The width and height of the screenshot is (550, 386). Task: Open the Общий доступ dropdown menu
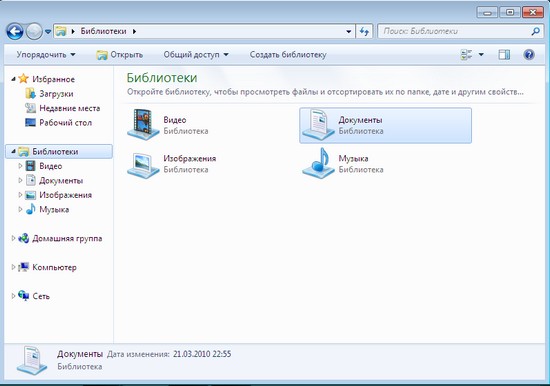(196, 55)
